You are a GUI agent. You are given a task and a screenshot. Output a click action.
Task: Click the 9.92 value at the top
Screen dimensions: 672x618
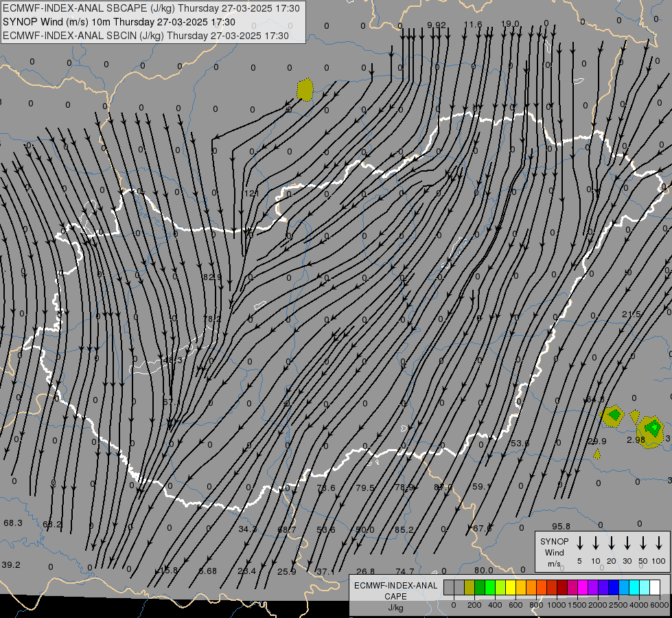(437, 25)
